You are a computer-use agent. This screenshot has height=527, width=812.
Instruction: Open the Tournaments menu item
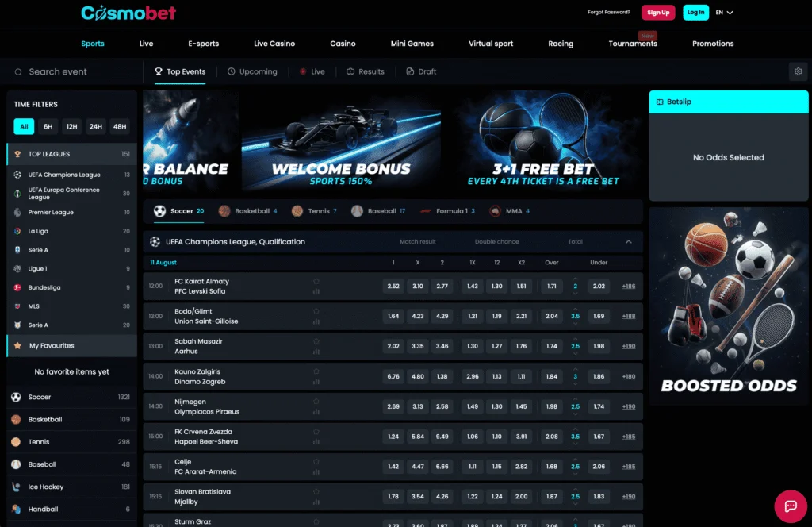coord(633,44)
